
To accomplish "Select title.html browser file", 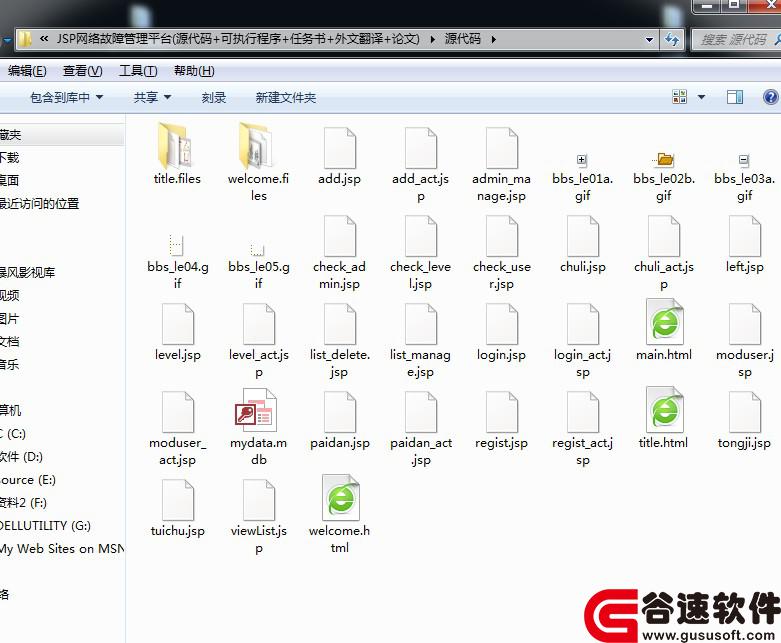I will tap(664, 418).
